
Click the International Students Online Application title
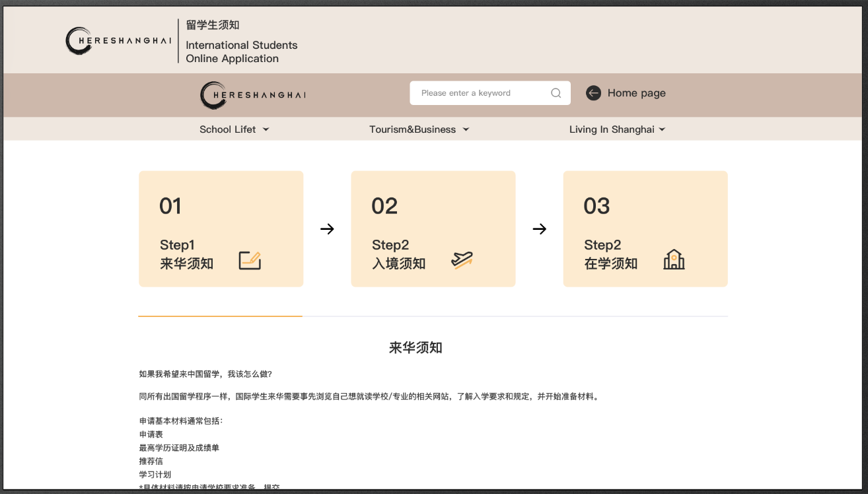point(241,52)
